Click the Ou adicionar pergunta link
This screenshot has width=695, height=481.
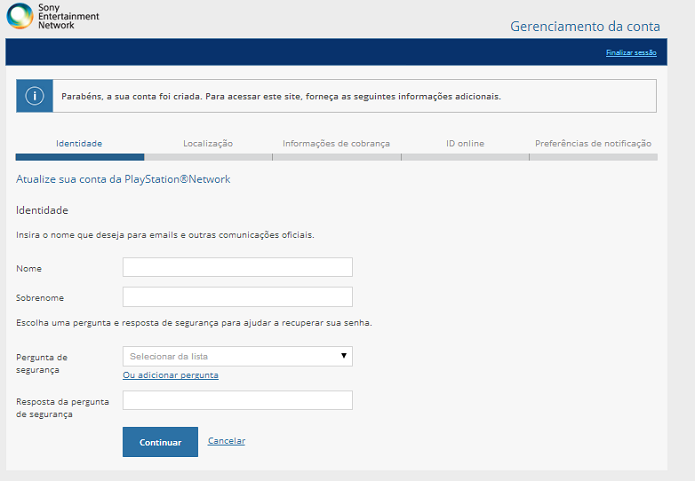171,375
